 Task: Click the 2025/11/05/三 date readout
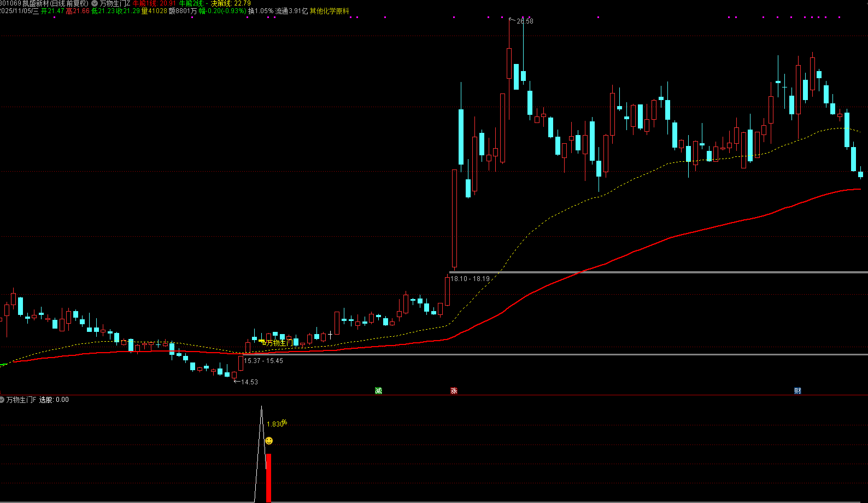(20, 11)
